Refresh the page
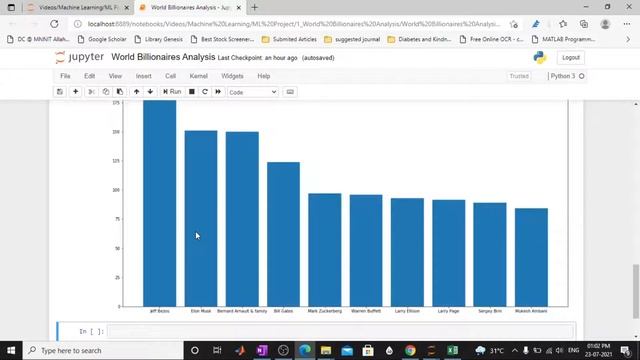Image resolution: width=640 pixels, height=360 pixels. click(54, 24)
